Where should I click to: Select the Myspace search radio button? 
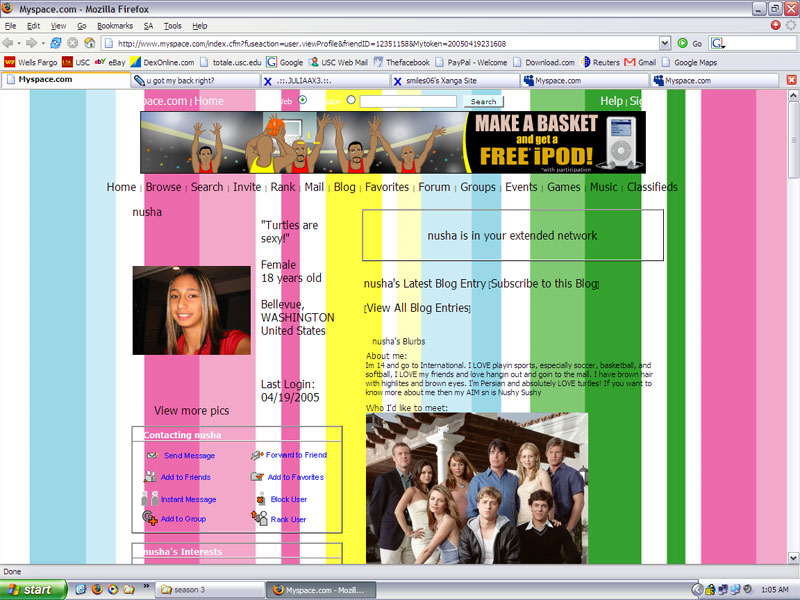[351, 99]
